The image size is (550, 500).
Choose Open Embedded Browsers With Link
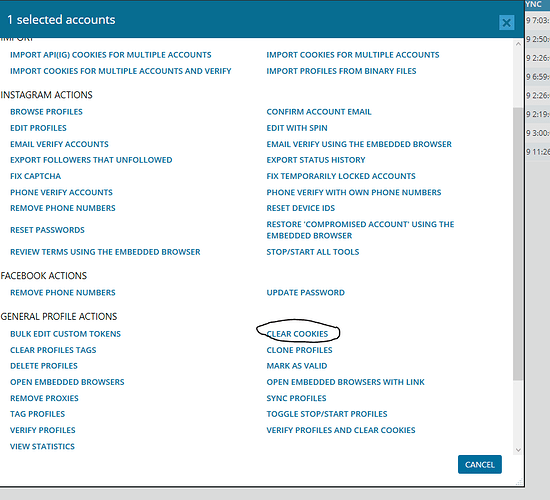(x=346, y=382)
